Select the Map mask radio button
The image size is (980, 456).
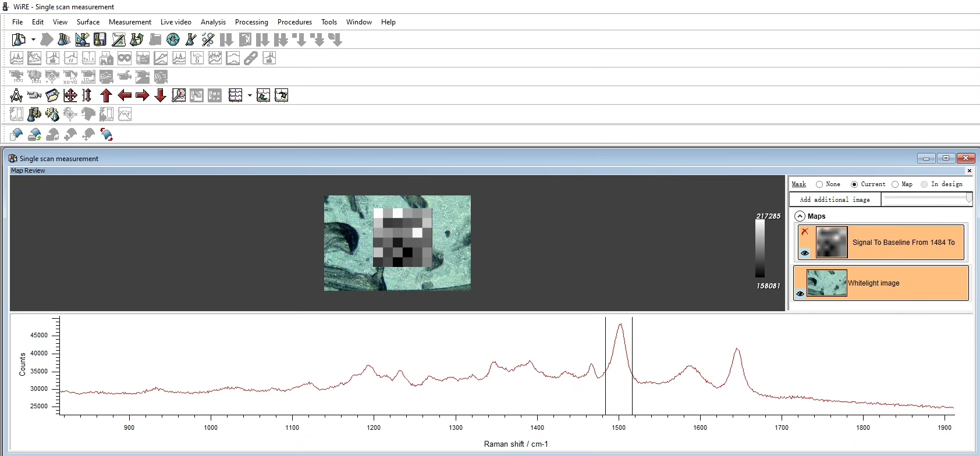coord(895,184)
